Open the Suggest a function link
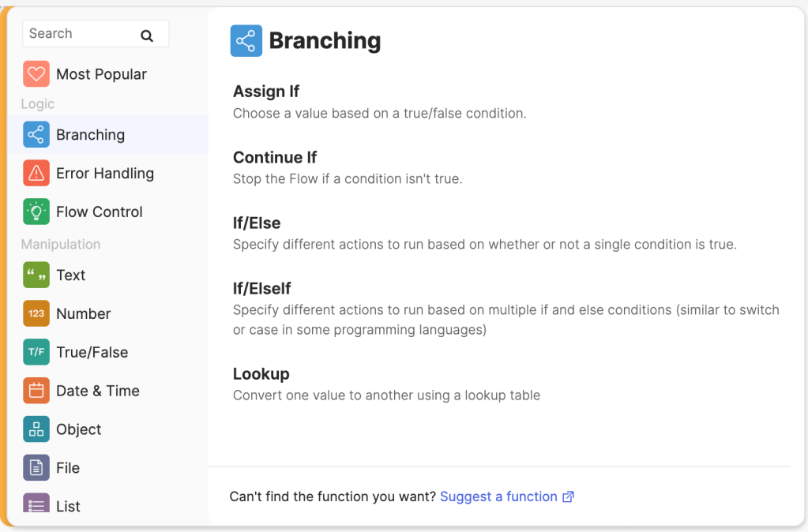Image resolution: width=808 pixels, height=532 pixels. click(x=499, y=496)
